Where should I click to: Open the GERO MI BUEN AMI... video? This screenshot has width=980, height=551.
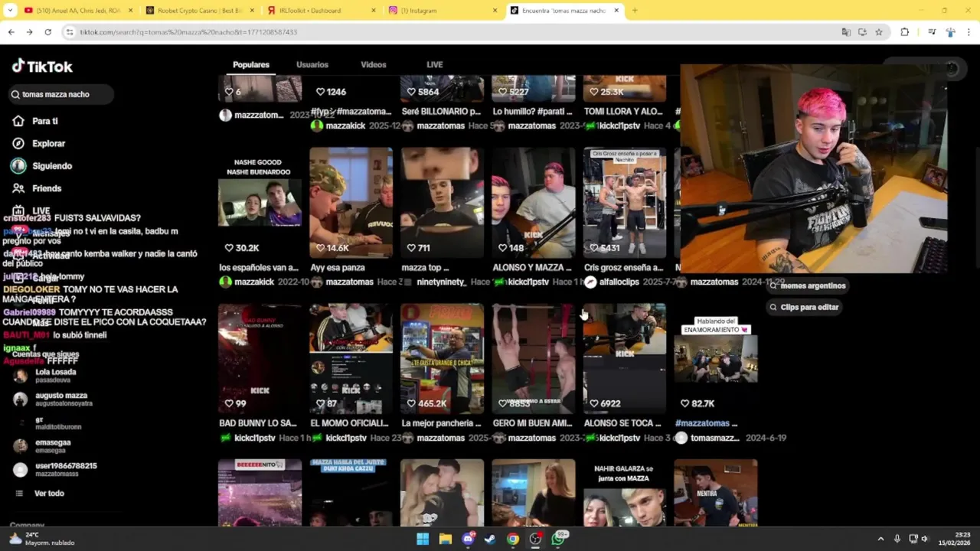533,359
